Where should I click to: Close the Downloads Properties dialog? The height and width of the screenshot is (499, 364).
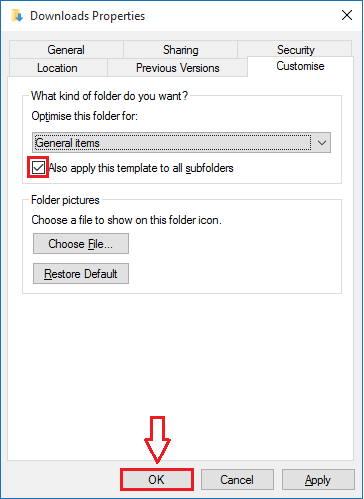point(347,15)
